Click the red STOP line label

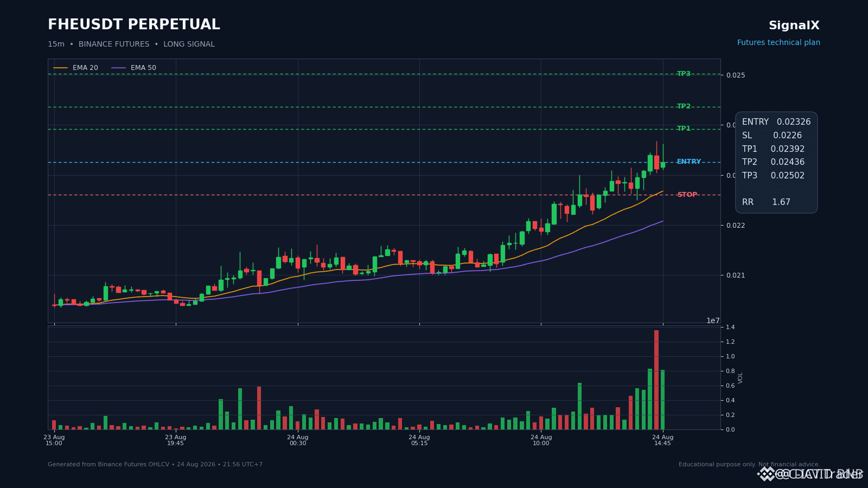coord(687,195)
